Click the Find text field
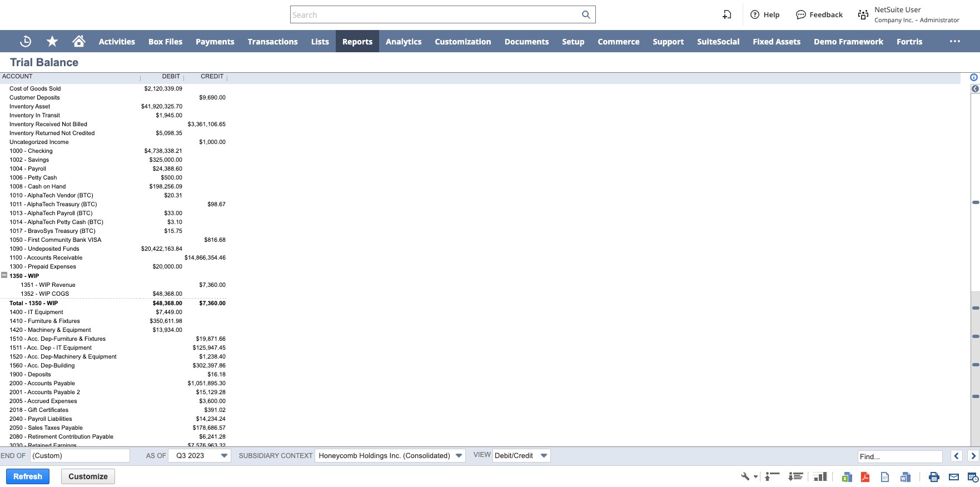This screenshot has width=980, height=487. tap(899, 456)
